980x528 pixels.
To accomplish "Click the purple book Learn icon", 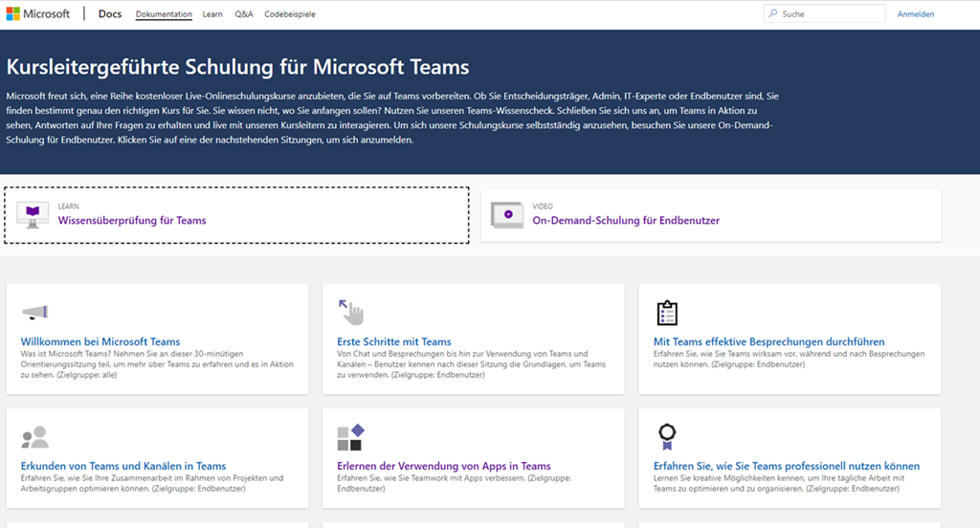I will click(33, 215).
